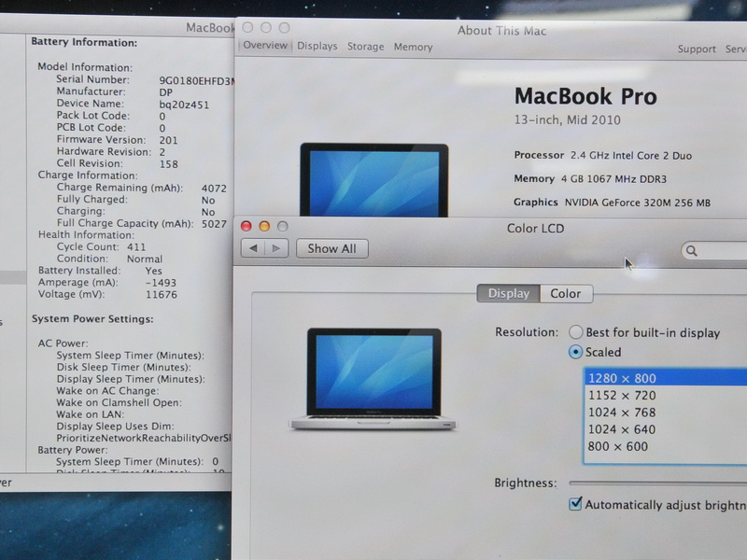Click 'Processor 2.4 GHz Intel Core 2 Duo'
The width and height of the screenshot is (747, 560).
602,155
